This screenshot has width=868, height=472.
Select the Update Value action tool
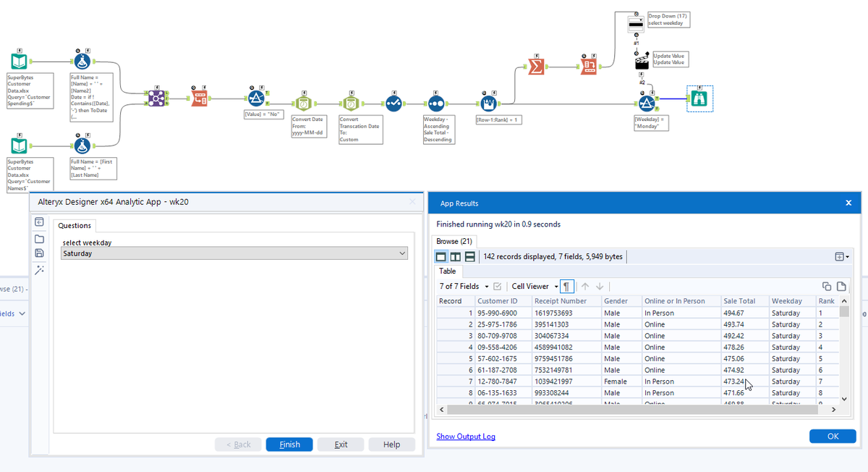click(642, 61)
